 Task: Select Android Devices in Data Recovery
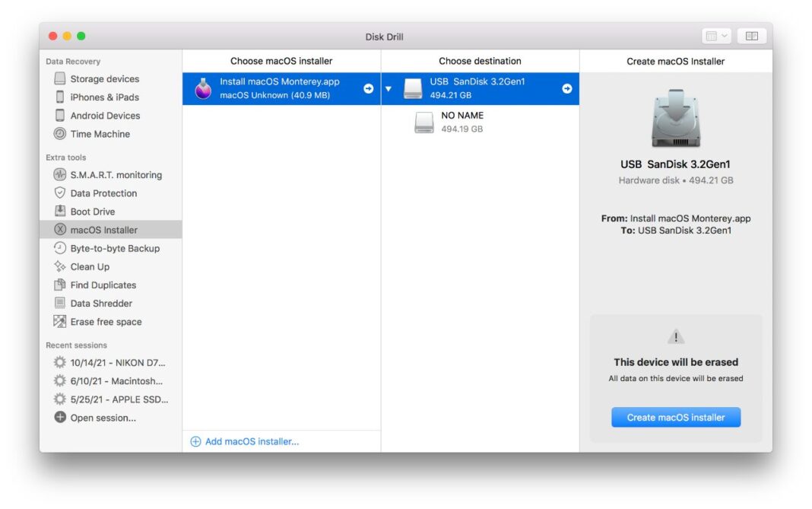(103, 115)
